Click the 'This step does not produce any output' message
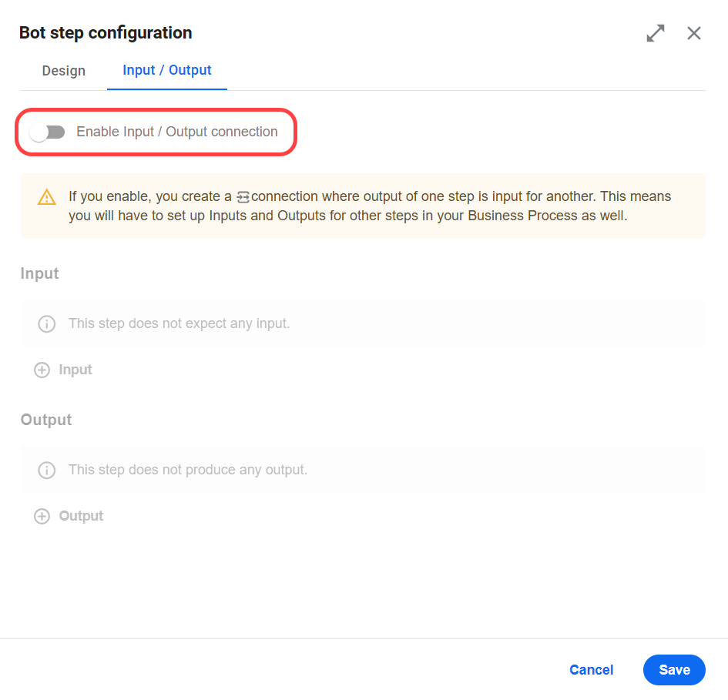The height and width of the screenshot is (700, 728). tap(188, 470)
